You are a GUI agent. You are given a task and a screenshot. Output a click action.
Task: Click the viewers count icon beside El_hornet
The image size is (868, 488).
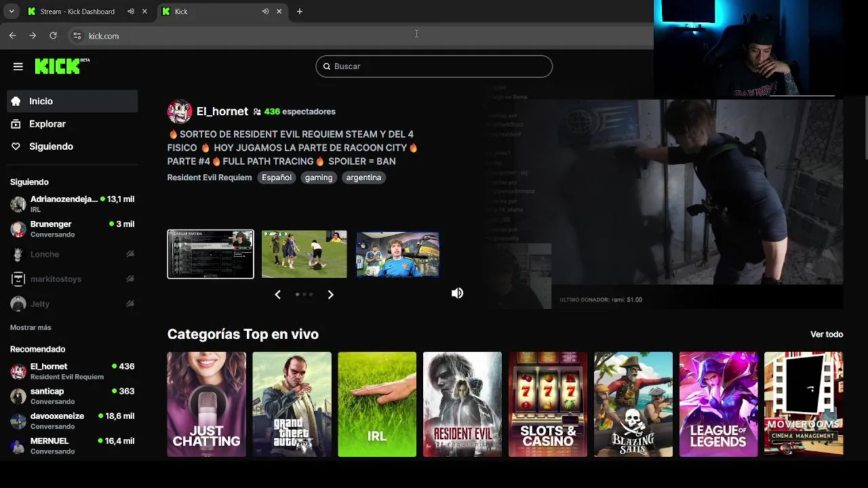[257, 112]
